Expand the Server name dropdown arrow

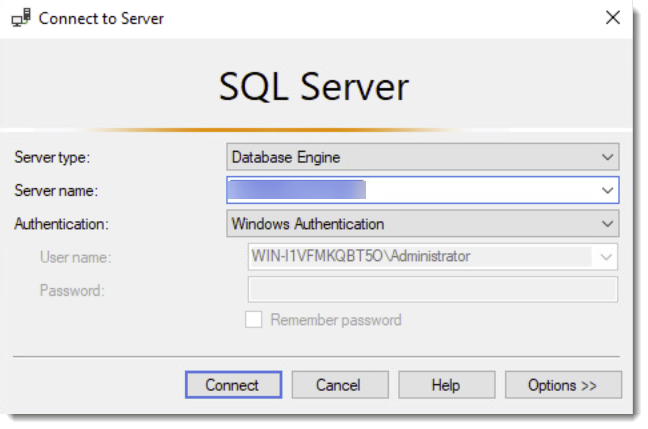coord(607,191)
